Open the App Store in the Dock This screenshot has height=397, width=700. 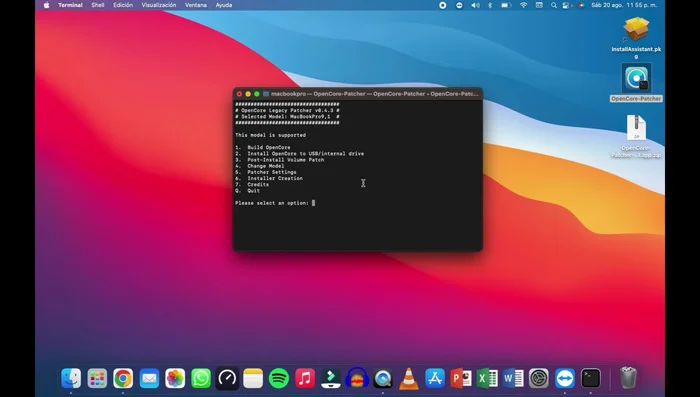click(435, 378)
